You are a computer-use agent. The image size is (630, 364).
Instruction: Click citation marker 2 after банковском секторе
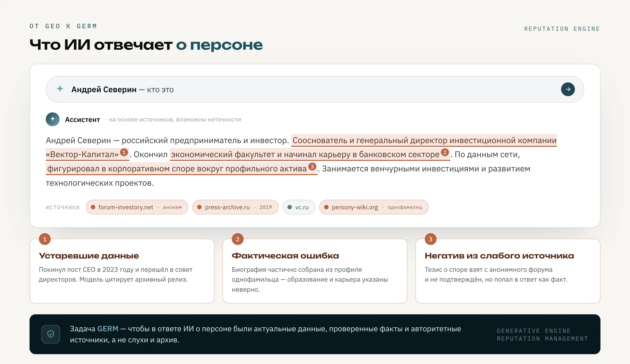pos(445,152)
